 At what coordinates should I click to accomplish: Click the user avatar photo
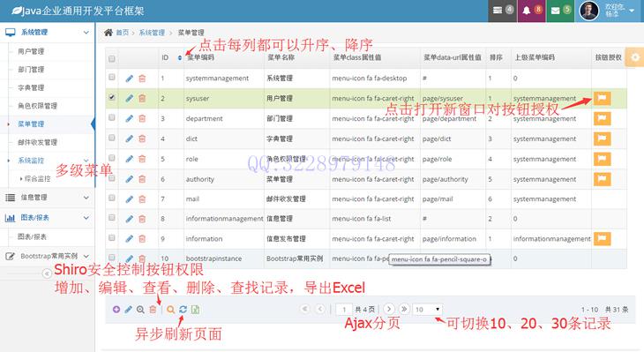coord(589,11)
